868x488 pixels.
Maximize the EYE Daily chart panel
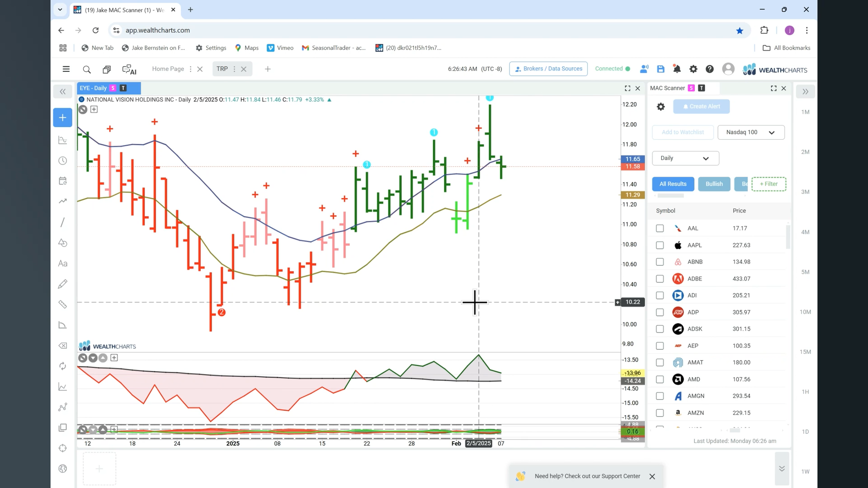point(627,89)
